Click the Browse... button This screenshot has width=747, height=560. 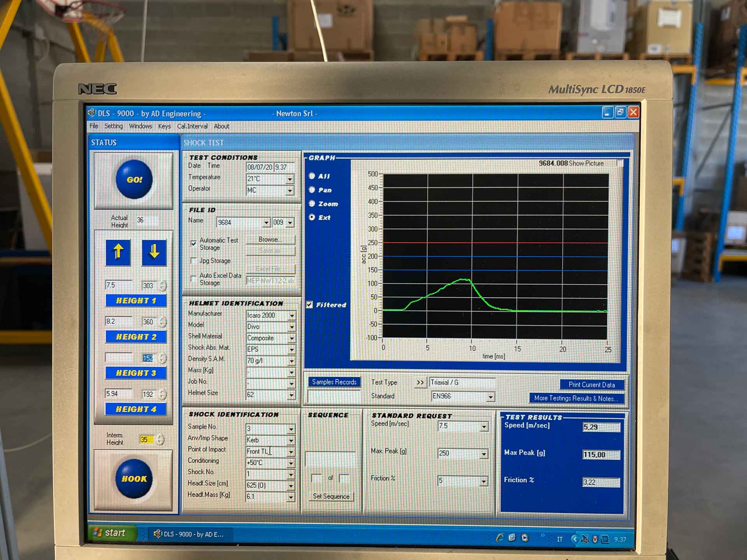point(270,240)
